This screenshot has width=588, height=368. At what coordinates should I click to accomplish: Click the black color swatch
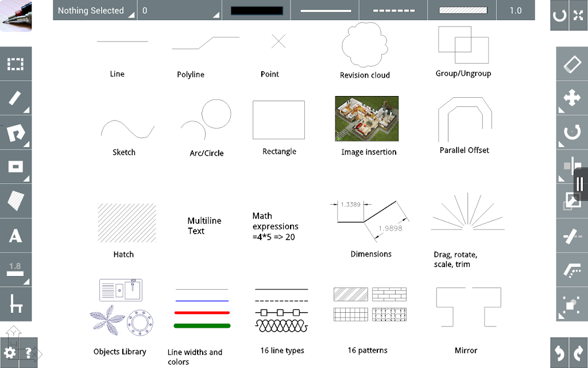click(x=257, y=10)
